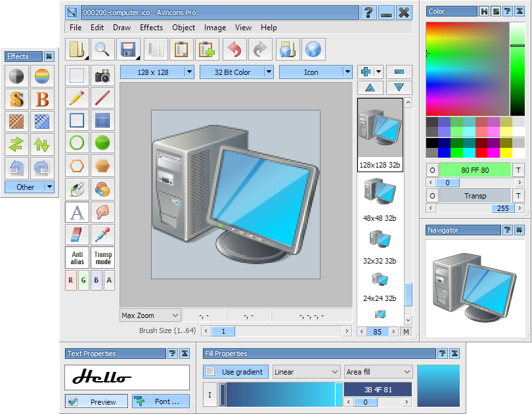Toggle the Anti alias mode button

(x=77, y=258)
